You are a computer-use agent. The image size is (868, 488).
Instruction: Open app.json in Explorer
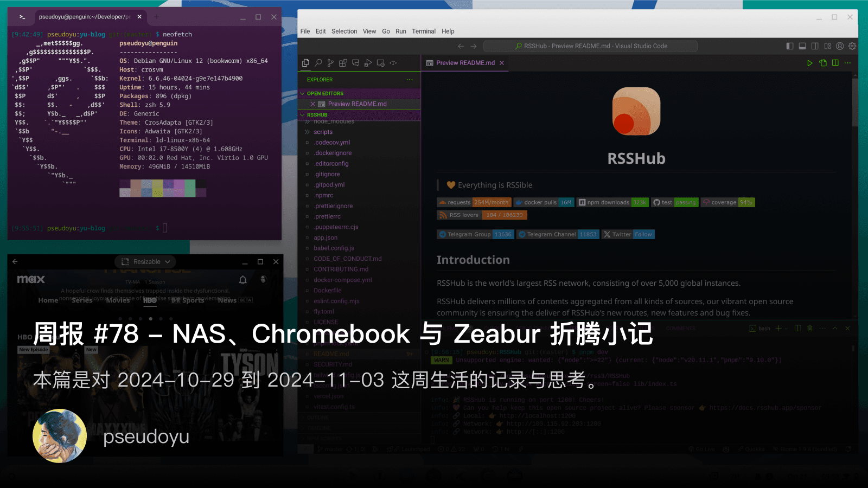click(x=325, y=237)
